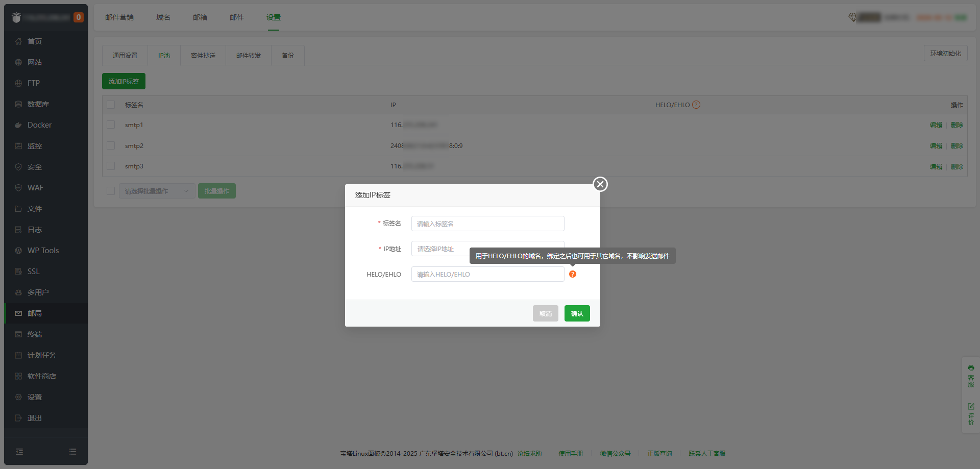Open the 请选择IP地址 dropdown in dialog
The height and width of the screenshot is (469, 980).
(x=487, y=249)
